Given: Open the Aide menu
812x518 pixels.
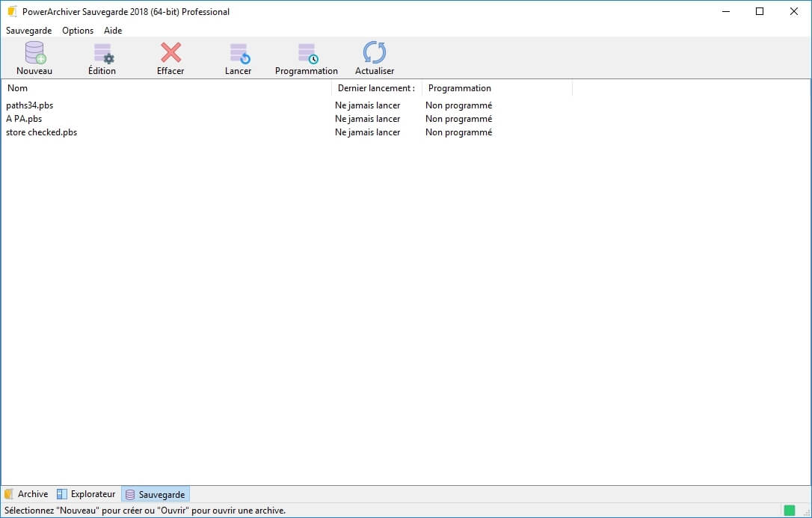Looking at the screenshot, I should [113, 31].
